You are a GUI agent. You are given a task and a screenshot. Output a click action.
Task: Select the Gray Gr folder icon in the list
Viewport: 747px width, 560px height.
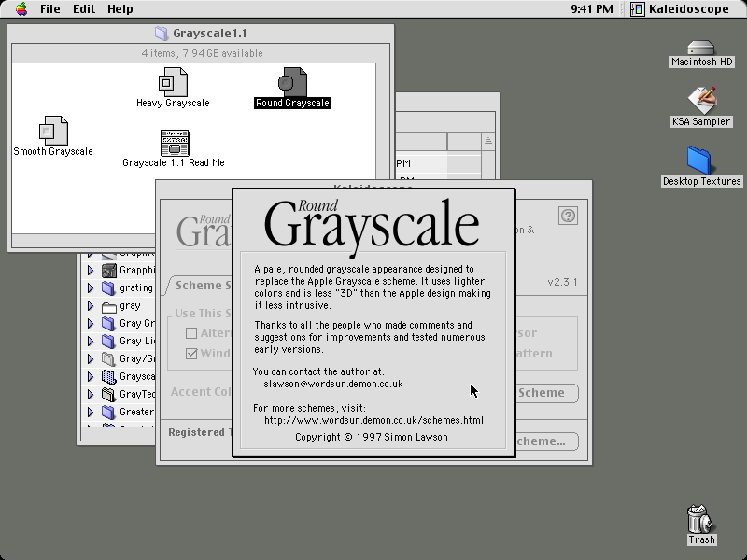tap(109, 324)
